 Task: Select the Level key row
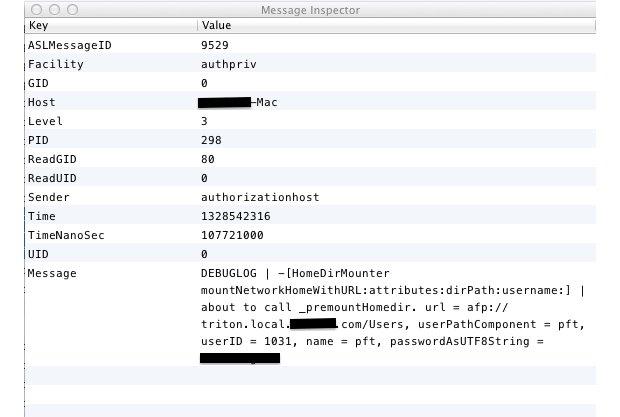point(44,121)
